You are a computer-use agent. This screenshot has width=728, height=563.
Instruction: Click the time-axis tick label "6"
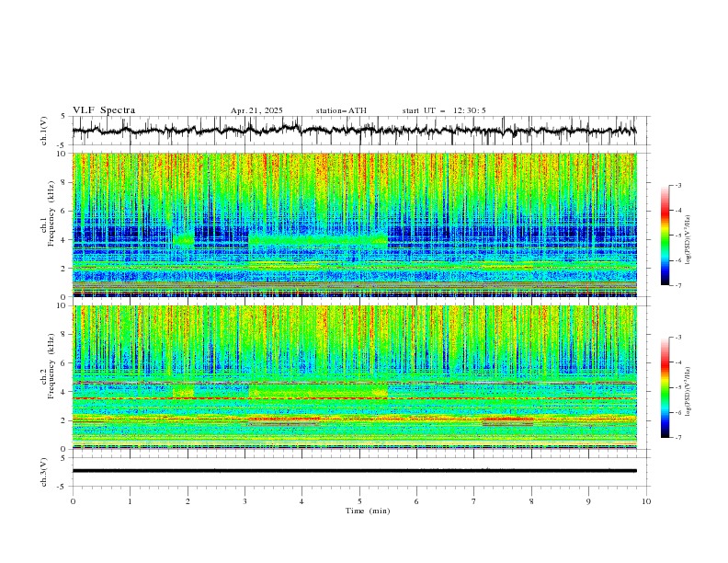coord(416,501)
